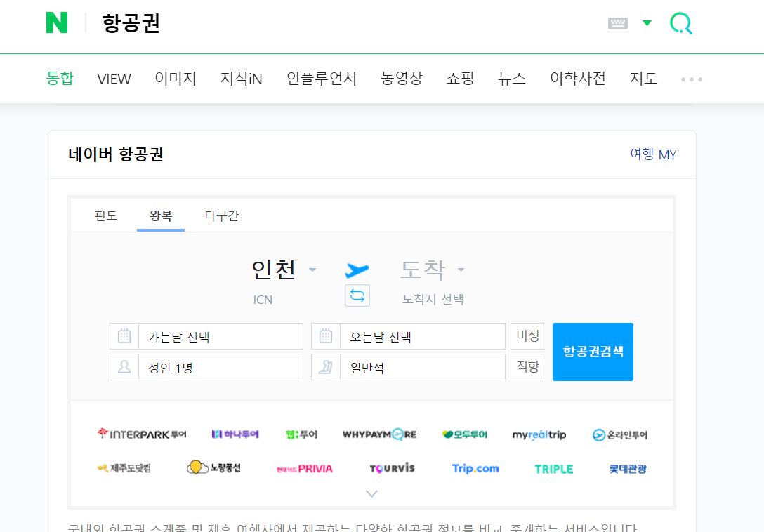Screen dimensions: 764x532
Task: Open the on-screen keyboard icon
Action: point(618,23)
